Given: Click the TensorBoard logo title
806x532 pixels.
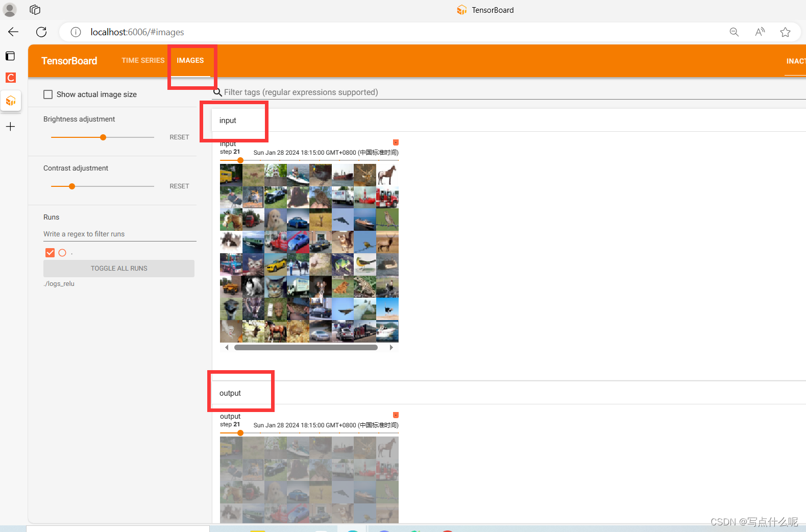Looking at the screenshot, I should point(69,61).
